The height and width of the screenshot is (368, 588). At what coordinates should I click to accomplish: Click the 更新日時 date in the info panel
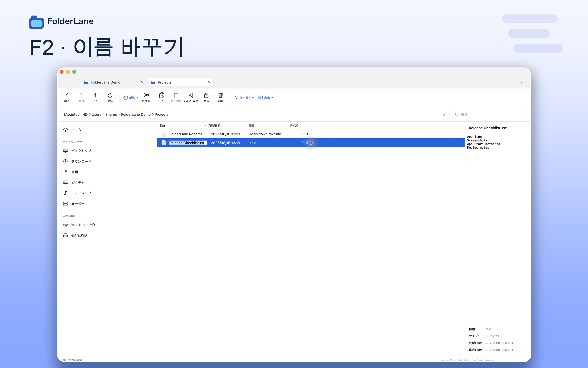coord(499,343)
